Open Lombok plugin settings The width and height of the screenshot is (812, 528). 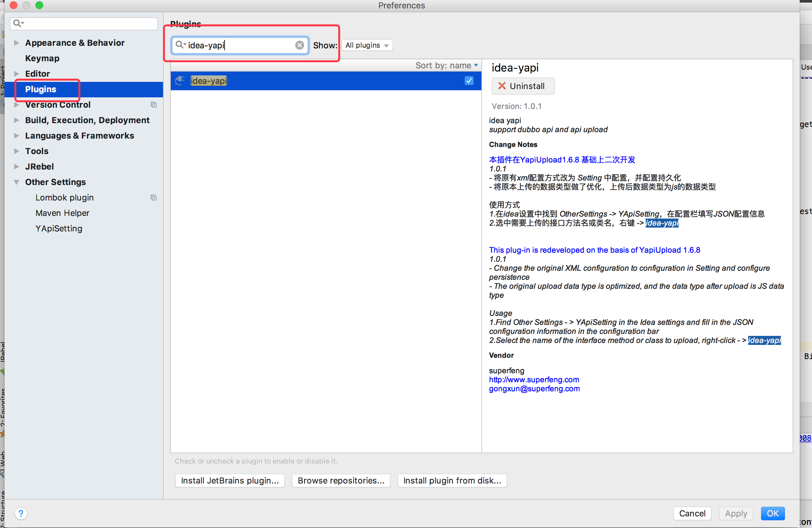(64, 198)
